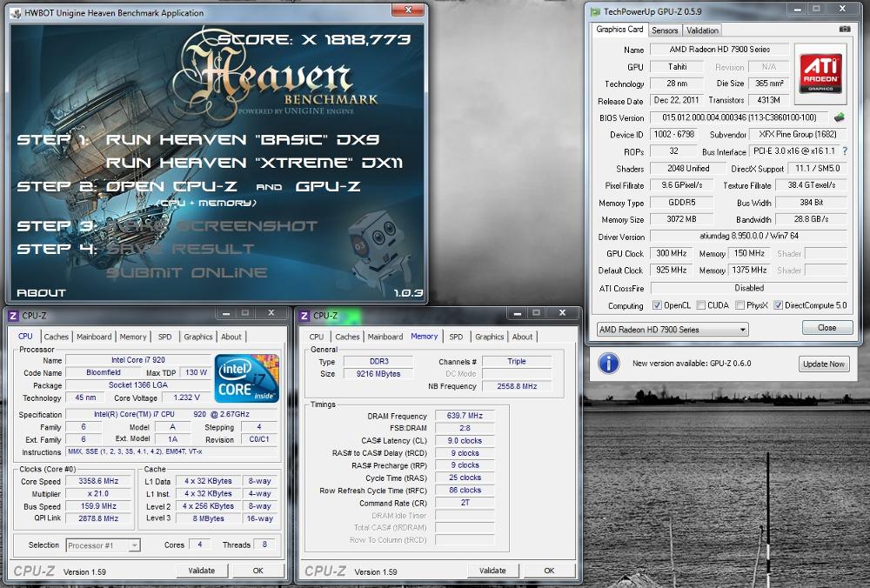Click GPU-Z link in Heaven step 2

[x=329, y=186]
